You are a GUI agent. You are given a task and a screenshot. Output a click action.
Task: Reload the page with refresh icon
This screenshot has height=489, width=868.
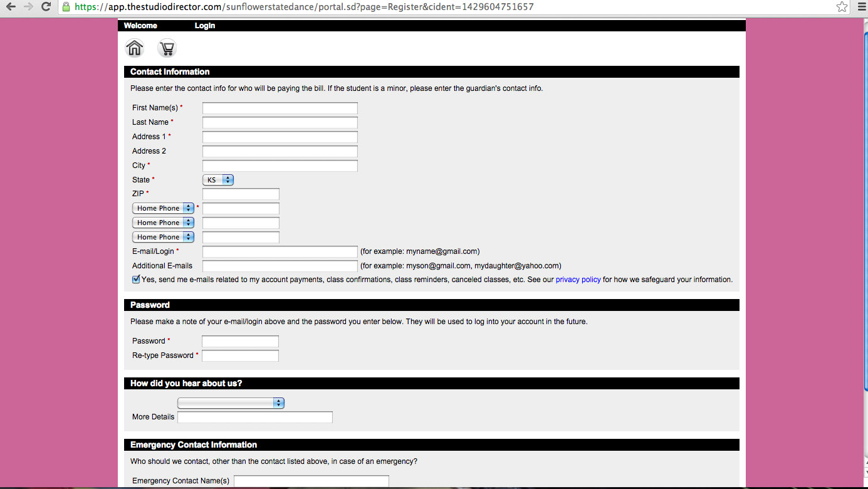(x=46, y=7)
